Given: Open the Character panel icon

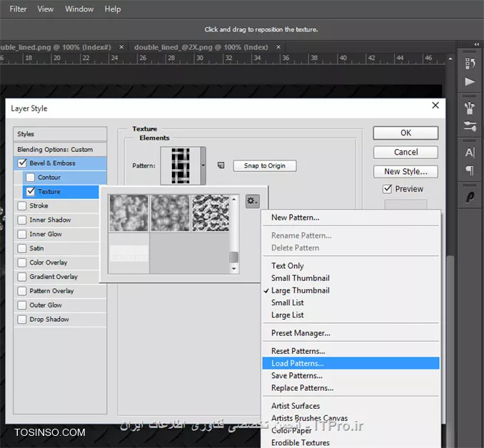Looking at the screenshot, I should coord(470,152).
